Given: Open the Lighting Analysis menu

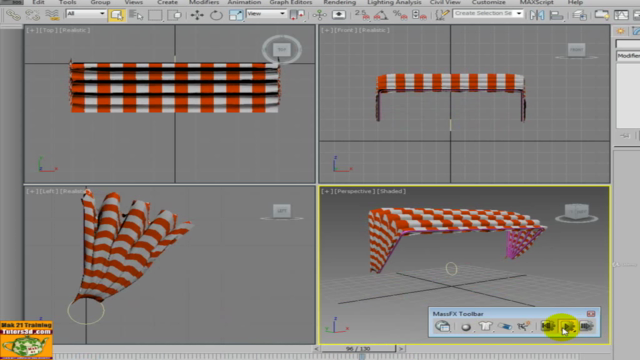Looking at the screenshot, I should coord(394,2).
